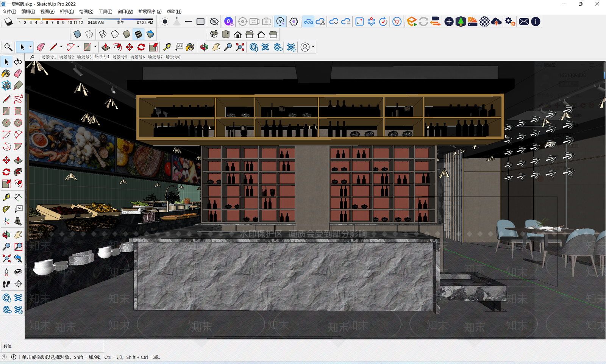
Task: Toggle X-Ray face style
Action: tap(77, 34)
